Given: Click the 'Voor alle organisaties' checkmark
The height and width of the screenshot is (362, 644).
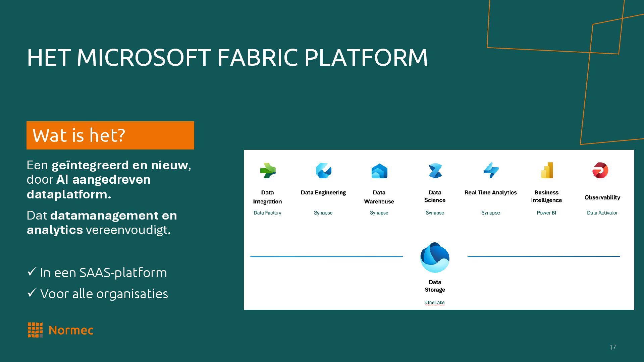Looking at the screenshot, I should click(32, 293).
